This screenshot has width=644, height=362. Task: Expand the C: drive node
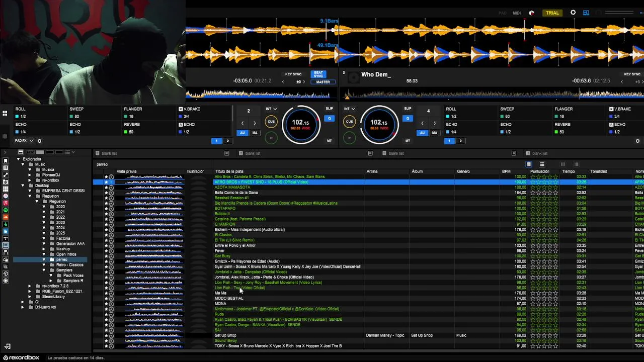[x=23, y=302]
